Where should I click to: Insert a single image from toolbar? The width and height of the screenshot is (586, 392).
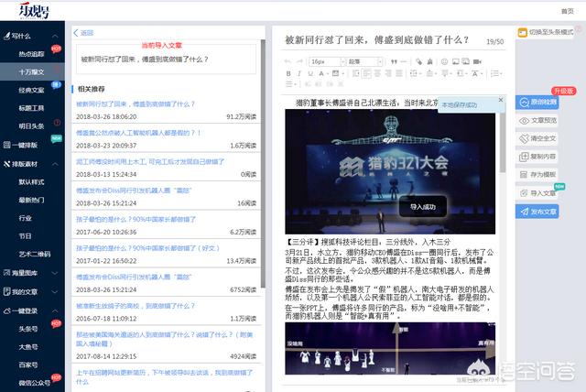coord(456,61)
